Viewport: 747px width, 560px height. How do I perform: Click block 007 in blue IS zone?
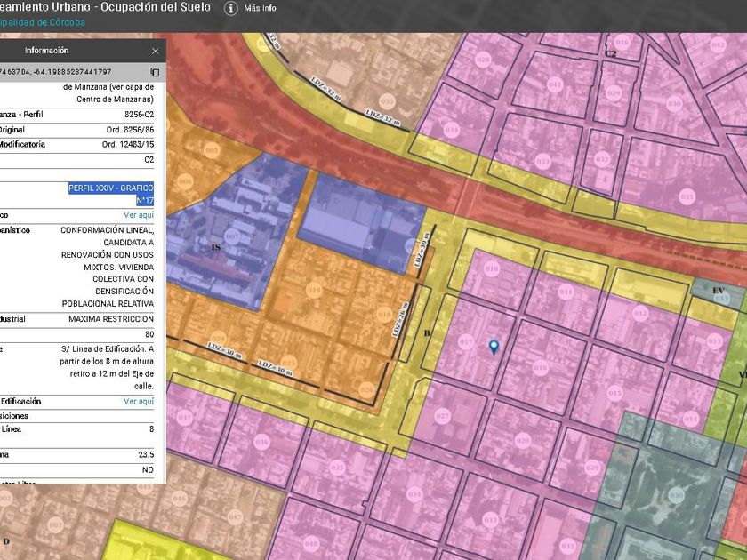pyautogui.click(x=231, y=237)
